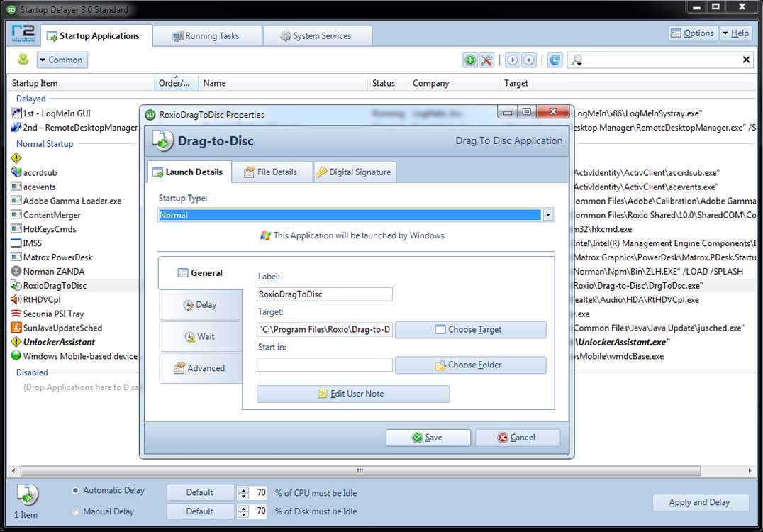Viewport: 763px width, 532px height.
Task: Select the Manual Delay radio button
Action: coord(75,511)
